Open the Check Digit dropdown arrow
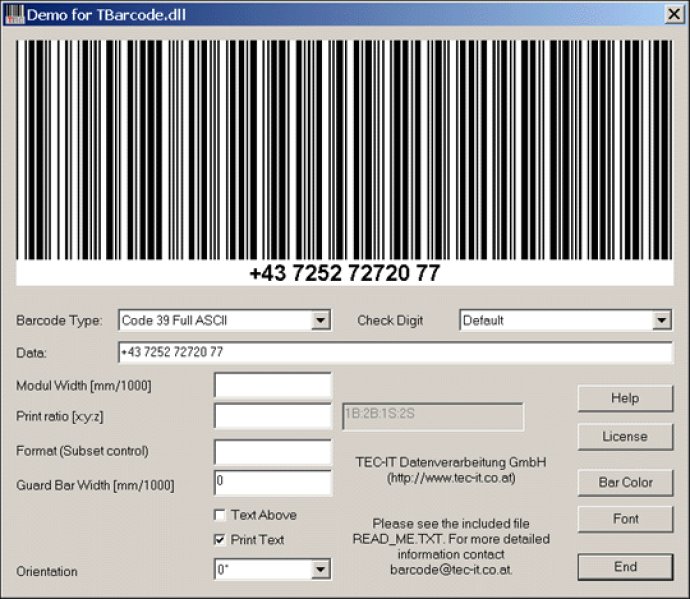The image size is (690, 599). click(x=661, y=320)
